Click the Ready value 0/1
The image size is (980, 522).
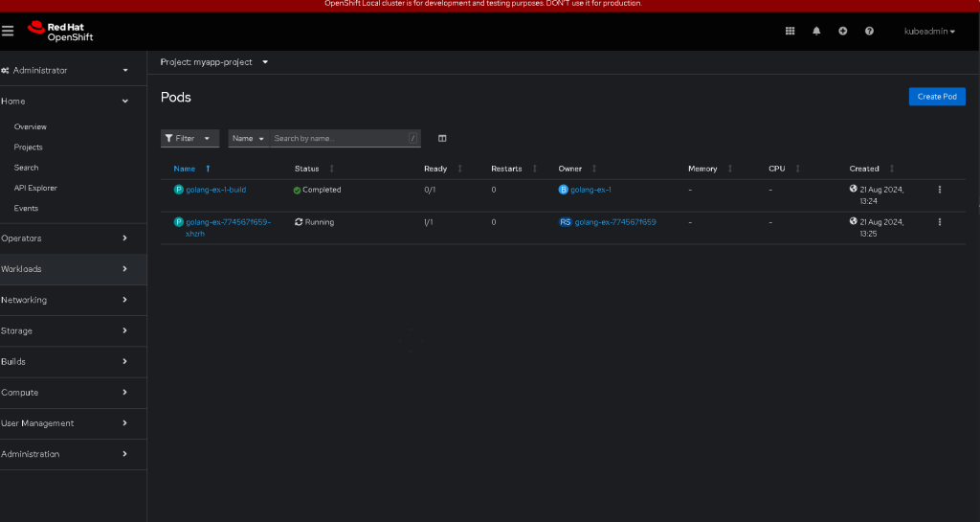point(430,190)
